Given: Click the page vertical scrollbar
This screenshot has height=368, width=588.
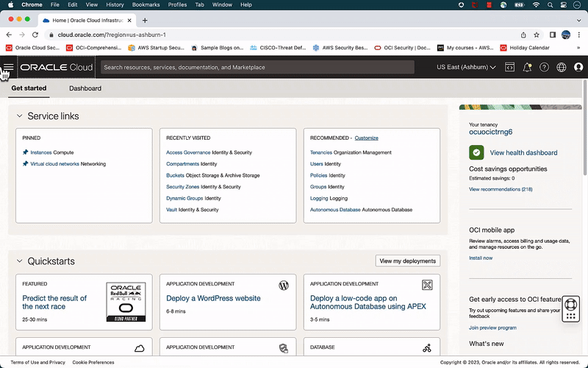Looking at the screenshot, I should tap(585, 127).
